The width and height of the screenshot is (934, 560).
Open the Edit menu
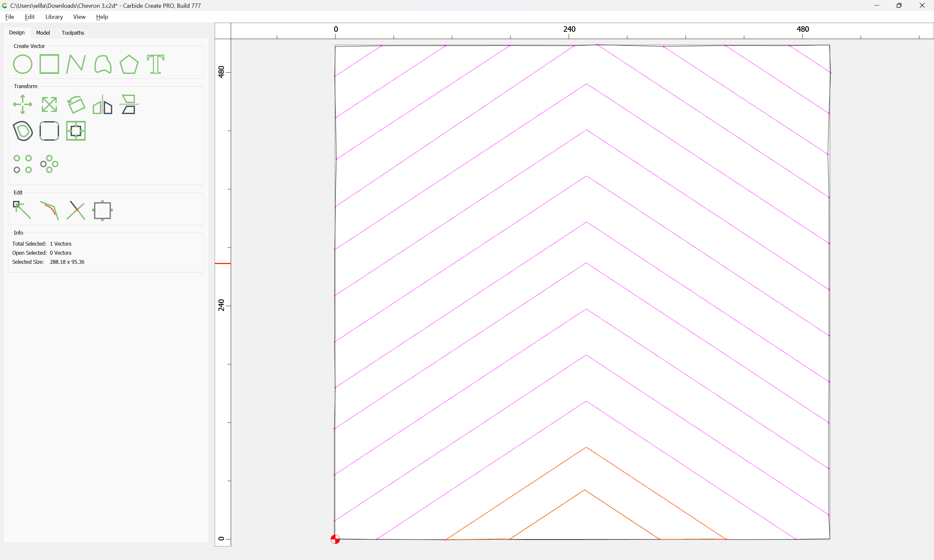tap(30, 17)
